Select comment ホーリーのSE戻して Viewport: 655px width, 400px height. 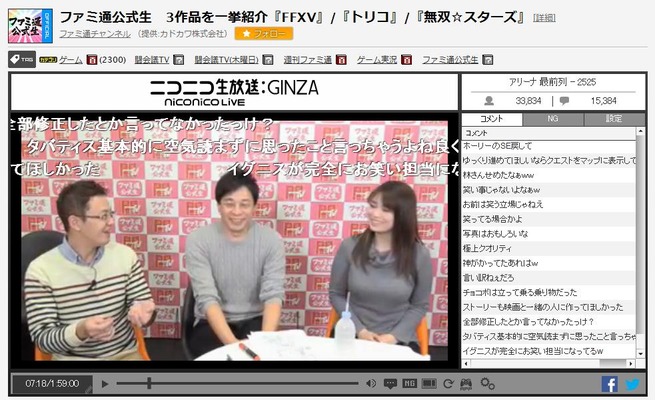click(x=548, y=146)
